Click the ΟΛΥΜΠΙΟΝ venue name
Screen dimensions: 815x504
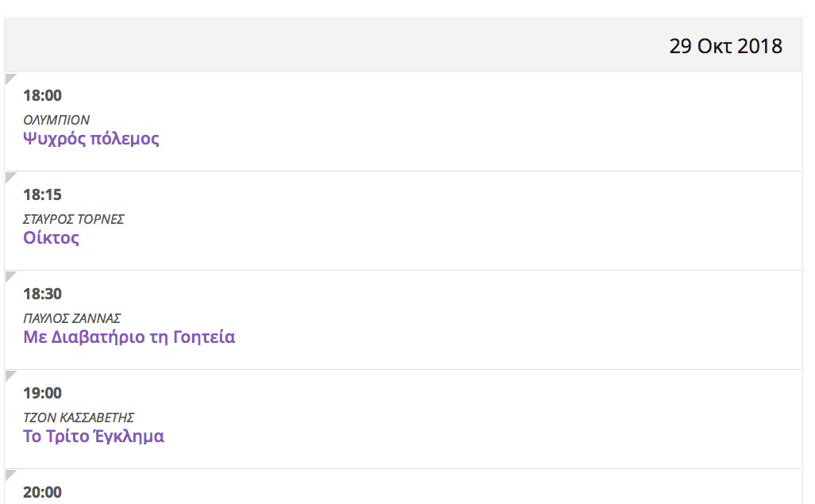[x=56, y=120]
